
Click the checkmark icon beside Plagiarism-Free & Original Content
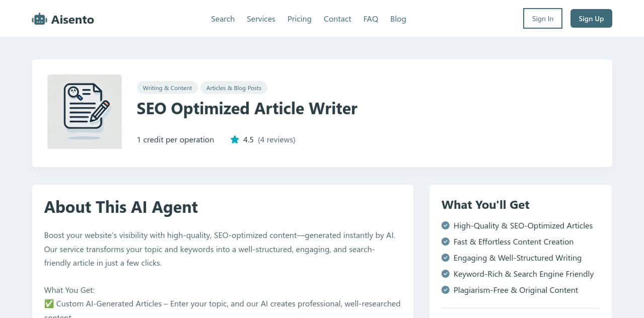pyautogui.click(x=446, y=290)
